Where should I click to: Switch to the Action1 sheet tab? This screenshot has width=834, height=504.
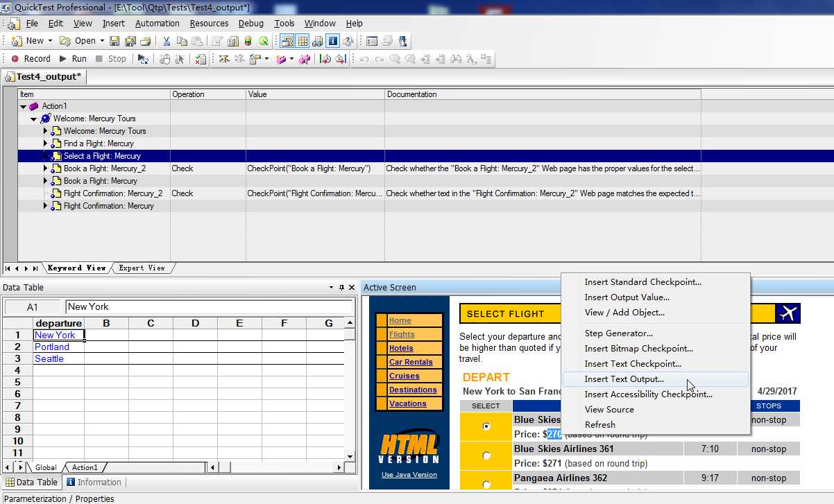pyautogui.click(x=85, y=468)
